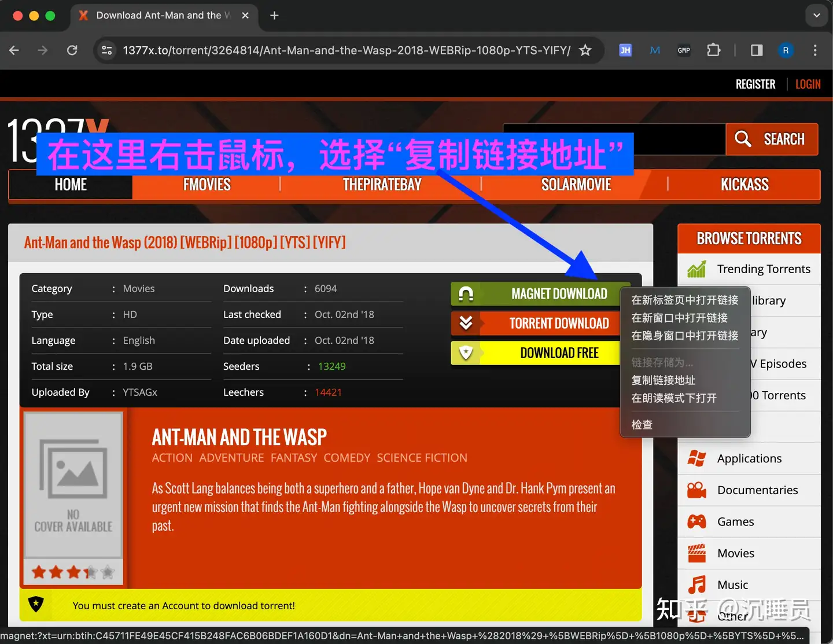
Task: Select the Download Ant-Man browser tab
Action: click(x=164, y=16)
